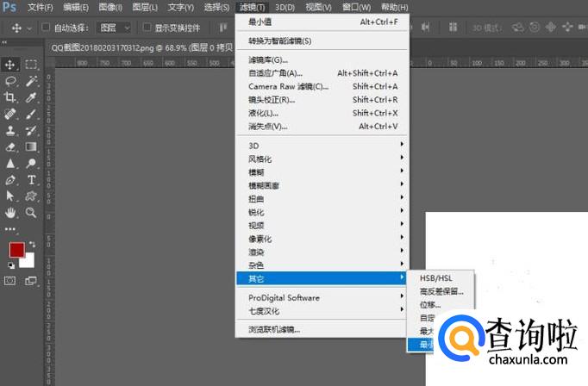Open the Move tool preset arrow

tap(29, 28)
